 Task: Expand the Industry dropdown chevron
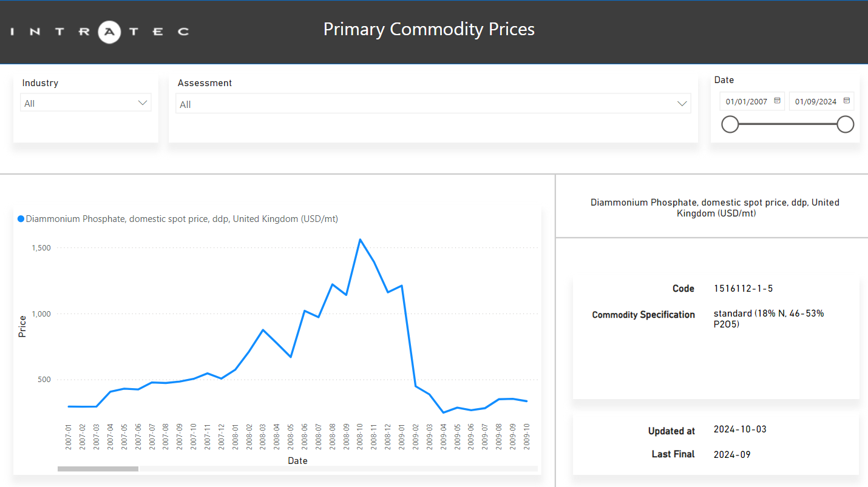point(143,103)
